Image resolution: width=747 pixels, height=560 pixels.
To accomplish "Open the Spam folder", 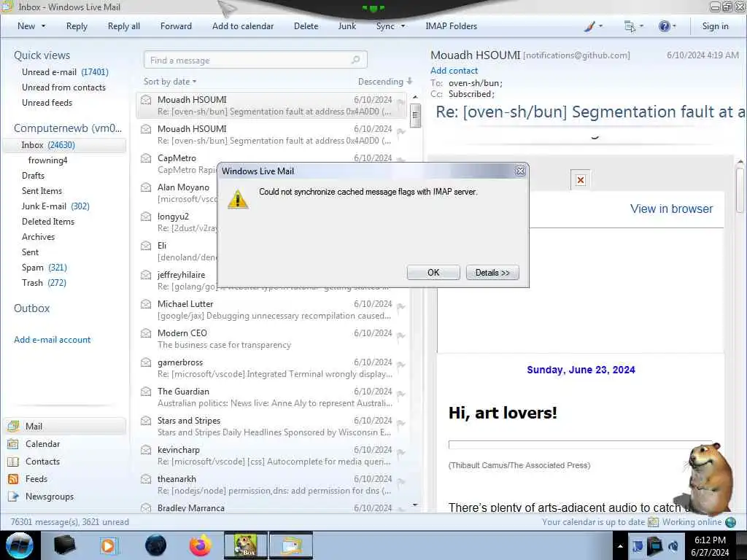I will [44, 267].
